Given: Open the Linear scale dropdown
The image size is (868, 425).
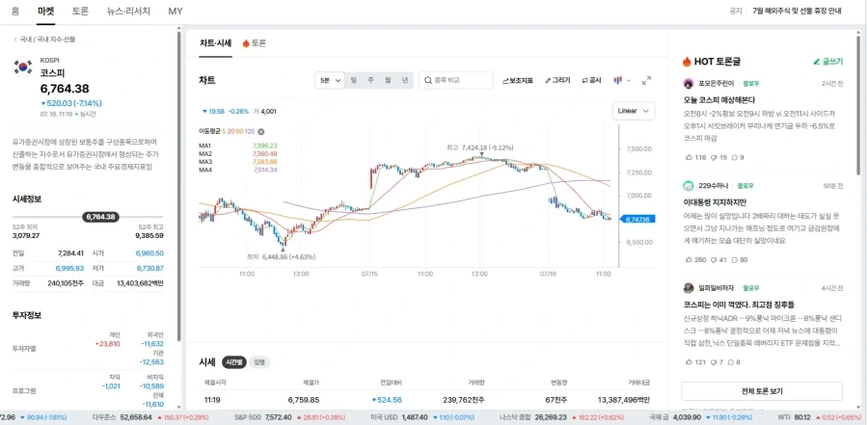Looking at the screenshot, I should (x=634, y=111).
